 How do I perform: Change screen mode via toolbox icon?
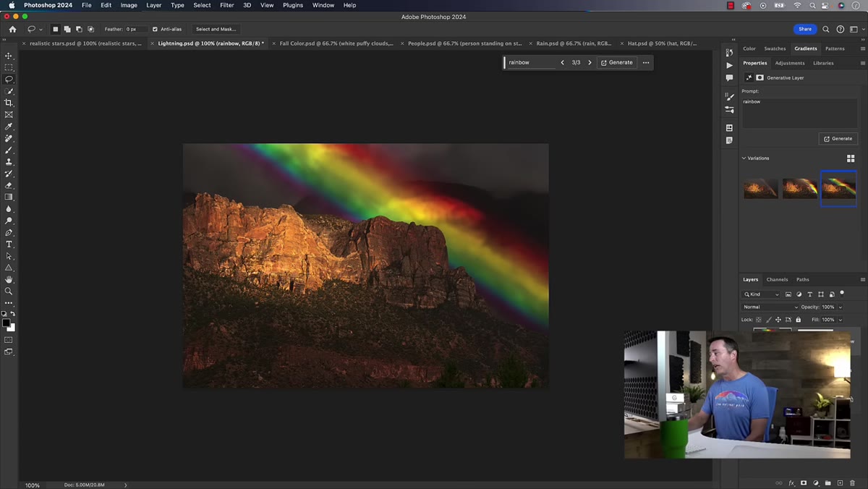coord(9,352)
